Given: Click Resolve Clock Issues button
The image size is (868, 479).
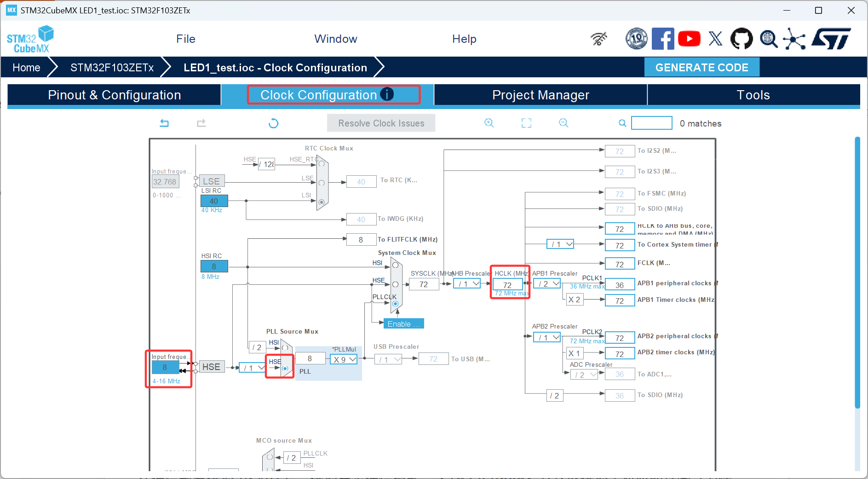Looking at the screenshot, I should point(381,123).
